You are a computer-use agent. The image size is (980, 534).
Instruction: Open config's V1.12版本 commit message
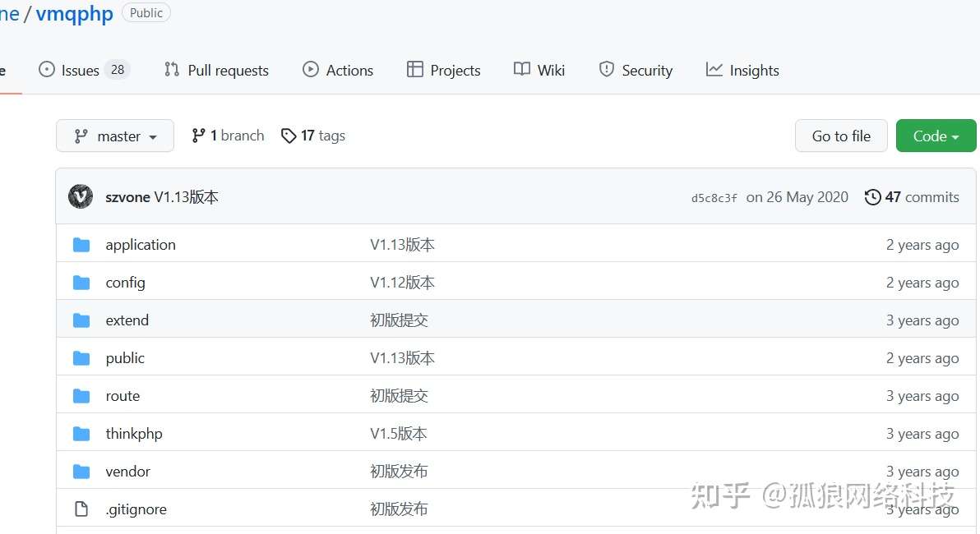(x=402, y=283)
